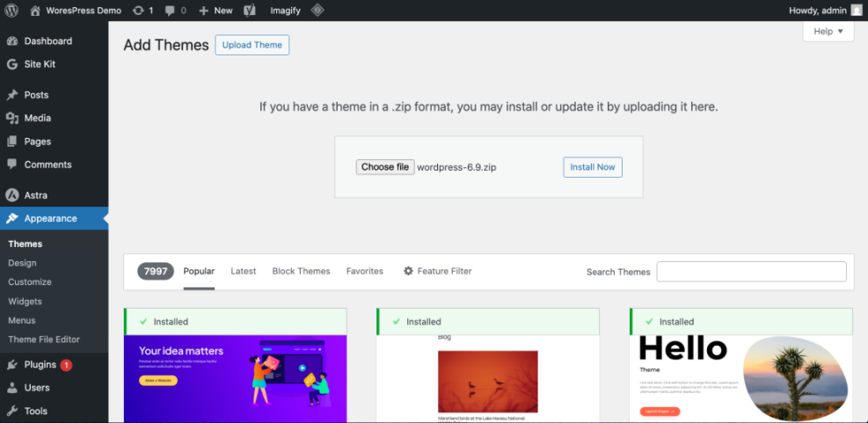Click the Plugins update badge showing 1
Image resolution: width=868 pixels, height=423 pixels.
point(67,365)
